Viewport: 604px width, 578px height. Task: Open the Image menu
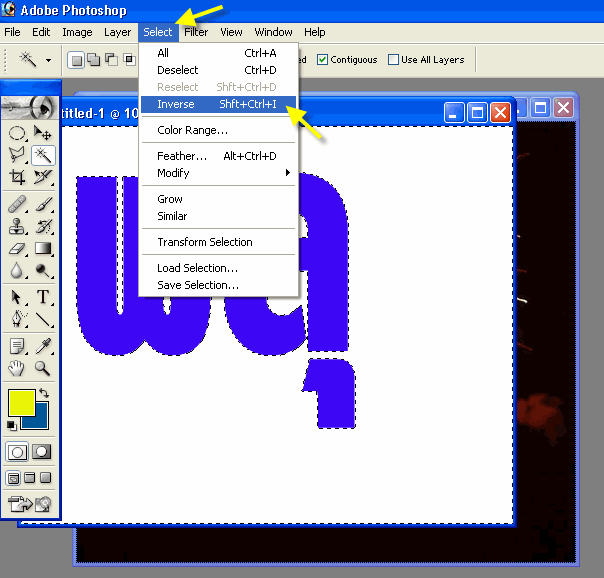click(x=77, y=32)
